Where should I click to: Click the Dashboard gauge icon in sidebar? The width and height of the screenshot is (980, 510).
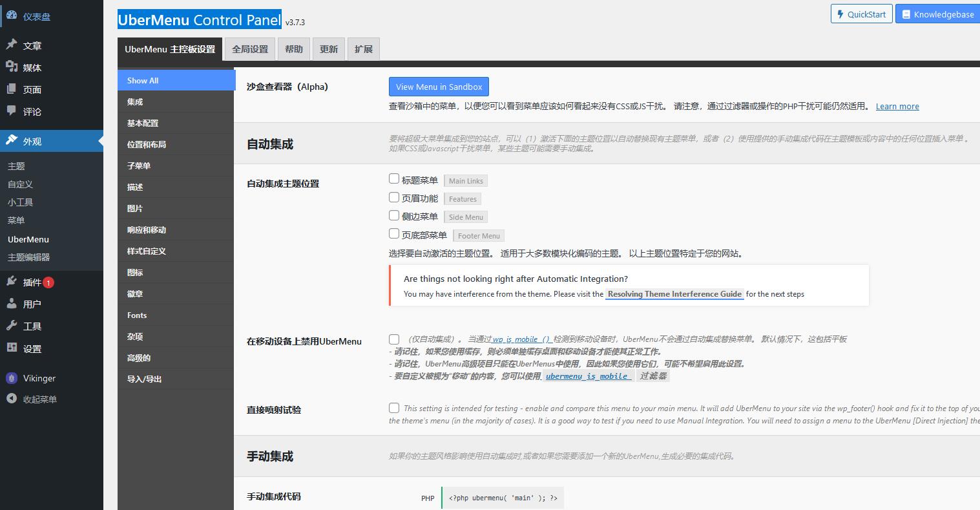point(12,16)
